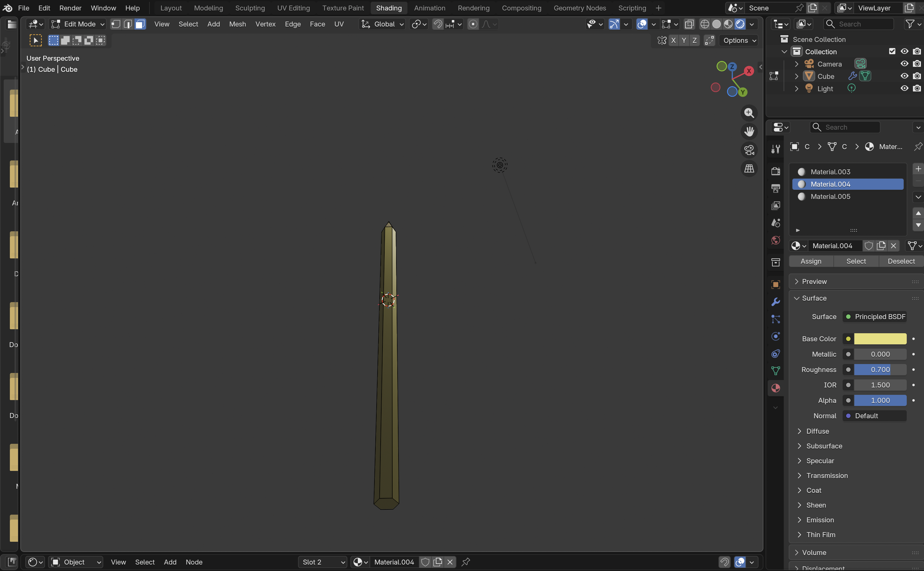Screen dimensions: 924x571
Task: Uncheck the Collection exclude checkbox
Action: [x=892, y=51]
